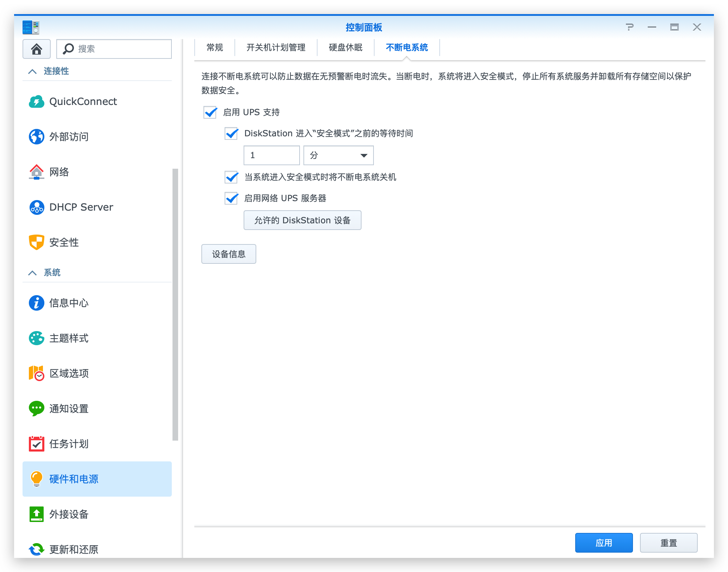Open 任务计划 calendar icon
Viewport: 728px width, 572px height.
[x=36, y=444]
